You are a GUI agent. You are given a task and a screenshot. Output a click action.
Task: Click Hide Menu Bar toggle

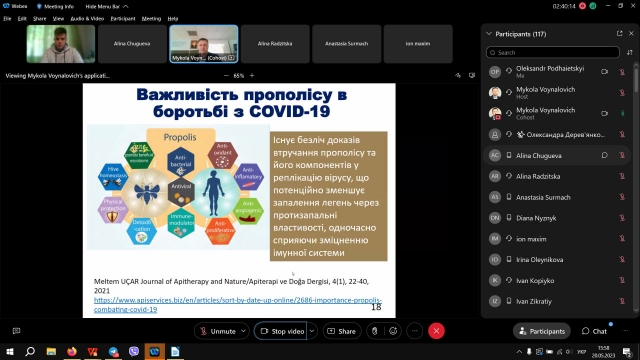(107, 7)
